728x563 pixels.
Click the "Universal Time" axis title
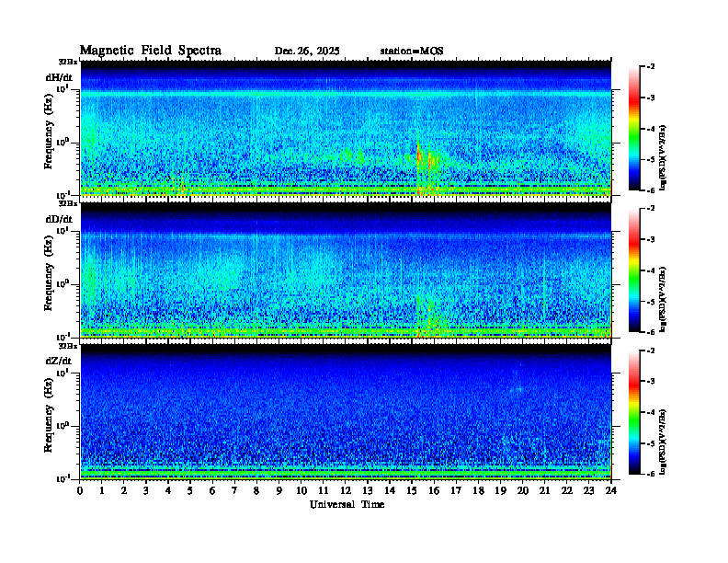[347, 504]
